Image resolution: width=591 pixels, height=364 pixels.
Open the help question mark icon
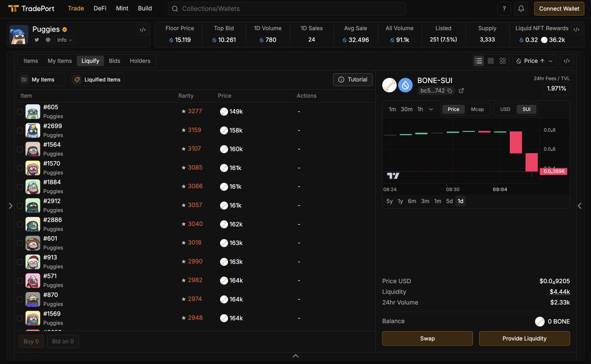point(504,8)
